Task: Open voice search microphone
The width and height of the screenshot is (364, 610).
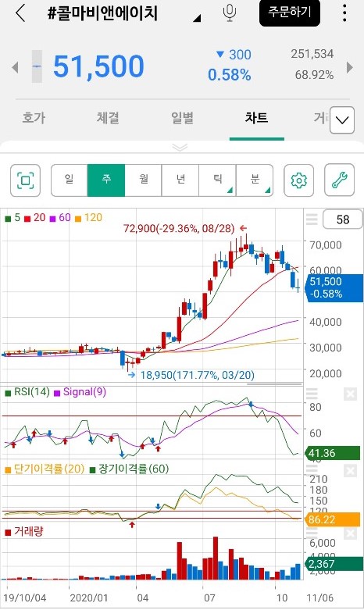Action: point(230,12)
